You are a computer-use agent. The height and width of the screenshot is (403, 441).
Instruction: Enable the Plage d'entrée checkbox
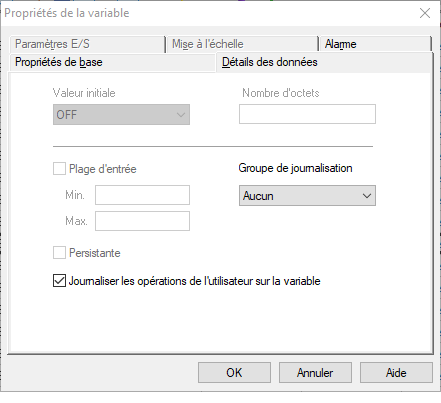(x=59, y=169)
